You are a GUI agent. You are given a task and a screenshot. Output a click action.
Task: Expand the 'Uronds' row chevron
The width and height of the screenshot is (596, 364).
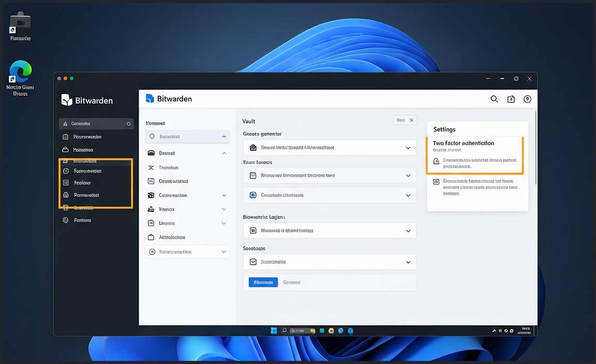coord(224,223)
